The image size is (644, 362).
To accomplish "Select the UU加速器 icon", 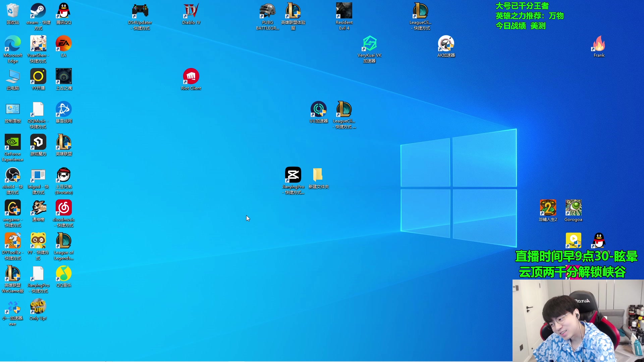I will pos(319,112).
